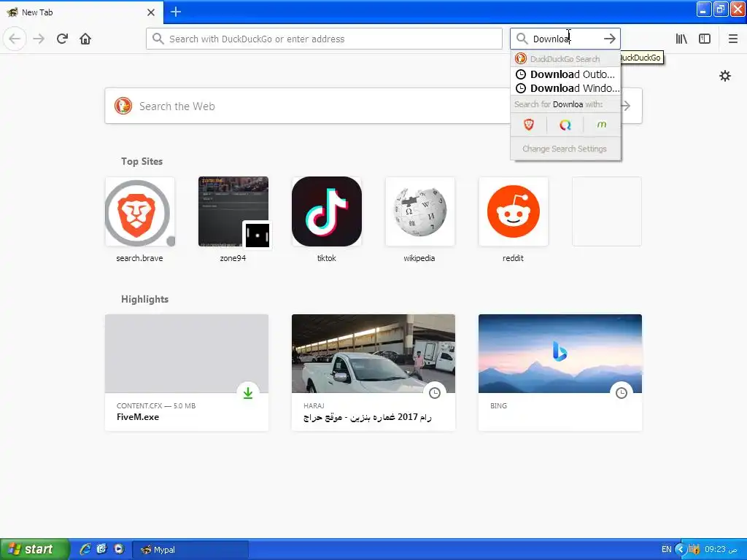Click inside the Downloa search box
The height and width of the screenshot is (560, 747).
click(565, 39)
